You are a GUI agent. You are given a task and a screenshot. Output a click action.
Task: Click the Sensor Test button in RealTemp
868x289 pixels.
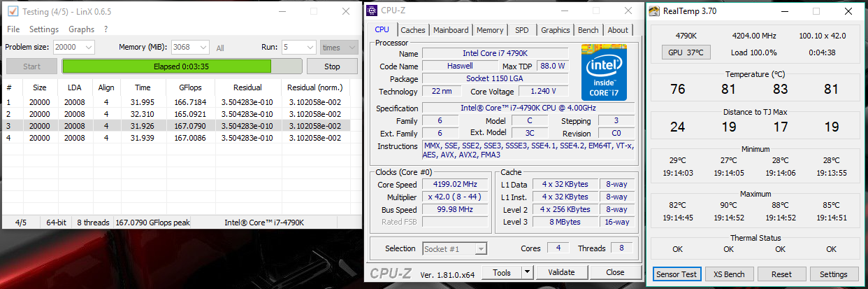[676, 274]
